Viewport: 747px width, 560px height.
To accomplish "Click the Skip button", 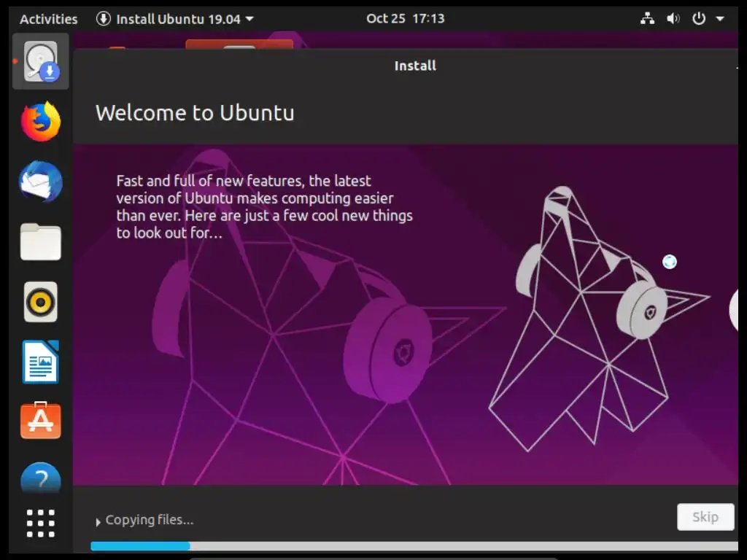I will point(705,517).
